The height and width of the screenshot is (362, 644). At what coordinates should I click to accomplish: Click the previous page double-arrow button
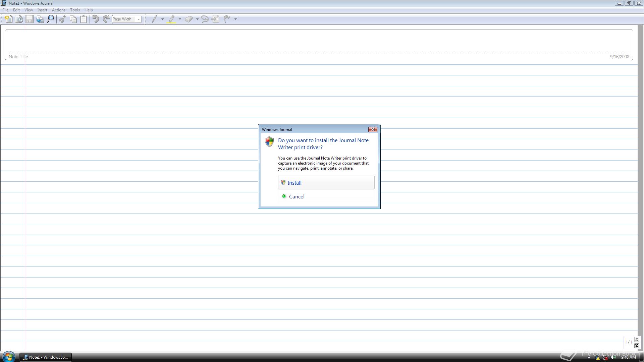point(637,340)
